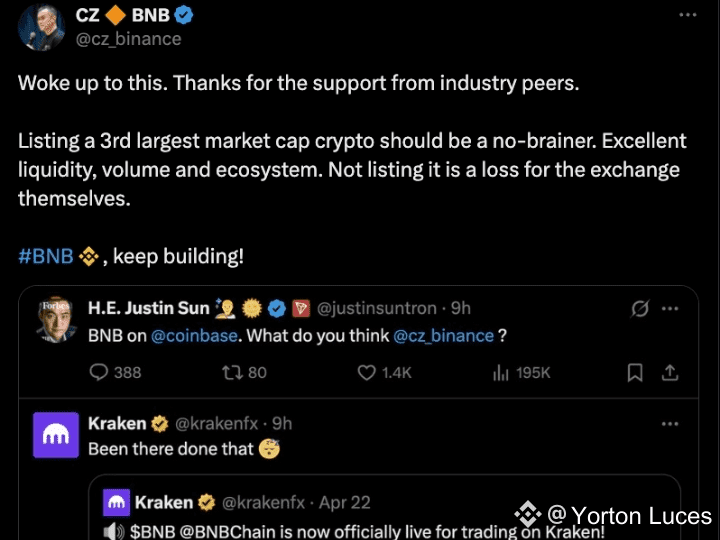This screenshot has height=540, width=720.
Task: Open more options on Justin Sun's post
Action: click(671, 308)
